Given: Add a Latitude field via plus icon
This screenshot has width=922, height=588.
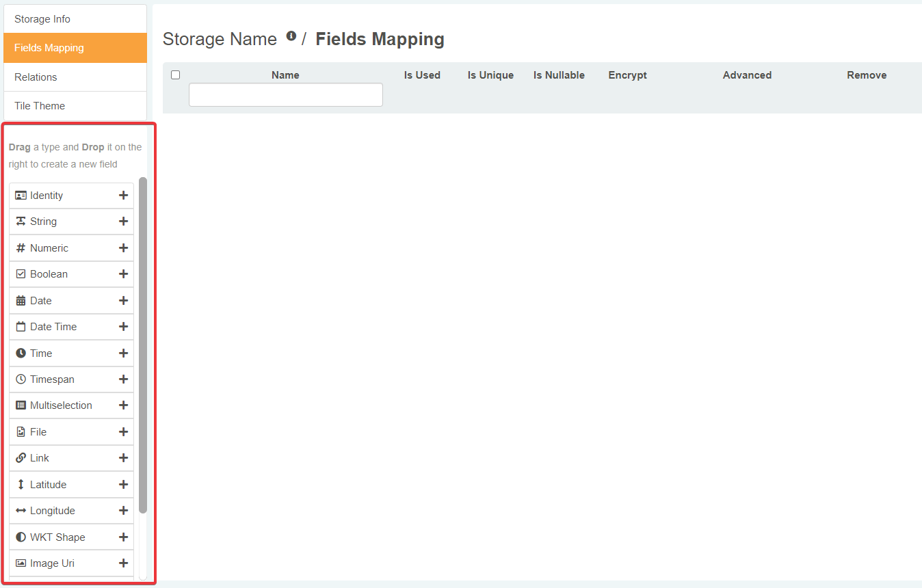Looking at the screenshot, I should click(x=123, y=485).
